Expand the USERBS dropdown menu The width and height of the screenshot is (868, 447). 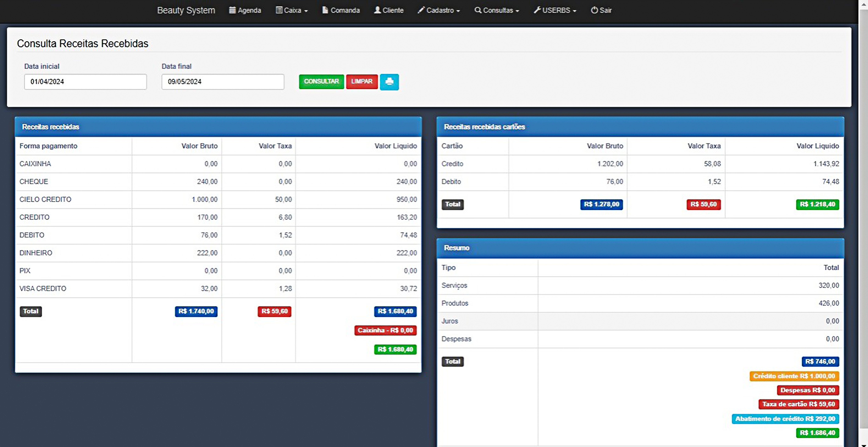(555, 10)
